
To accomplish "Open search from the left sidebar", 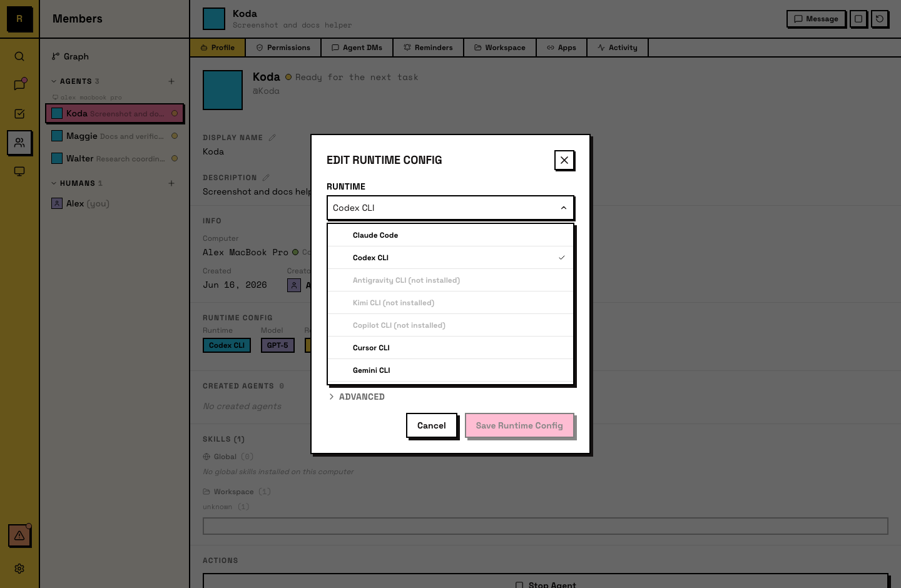I will click(x=19, y=56).
